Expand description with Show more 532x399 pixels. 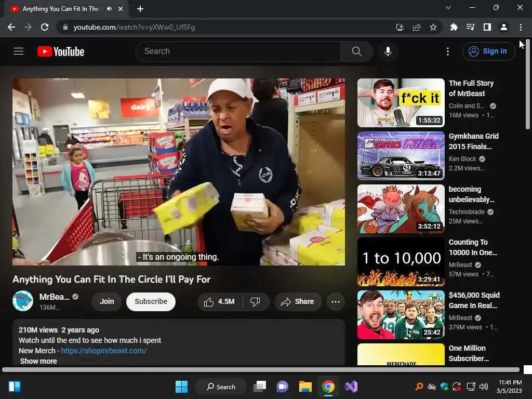(x=38, y=361)
